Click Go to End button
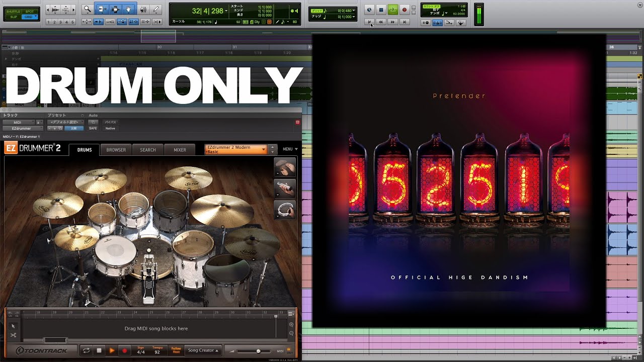The height and width of the screenshot is (362, 644). (405, 22)
